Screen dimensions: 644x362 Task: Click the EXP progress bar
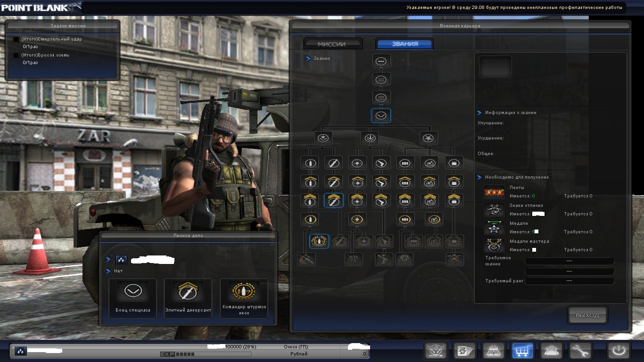coord(206,354)
